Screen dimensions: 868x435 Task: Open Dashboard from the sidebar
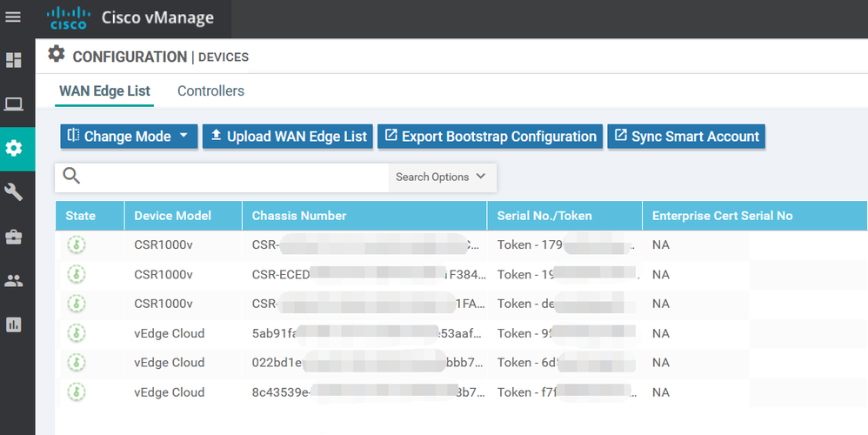pyautogui.click(x=14, y=60)
